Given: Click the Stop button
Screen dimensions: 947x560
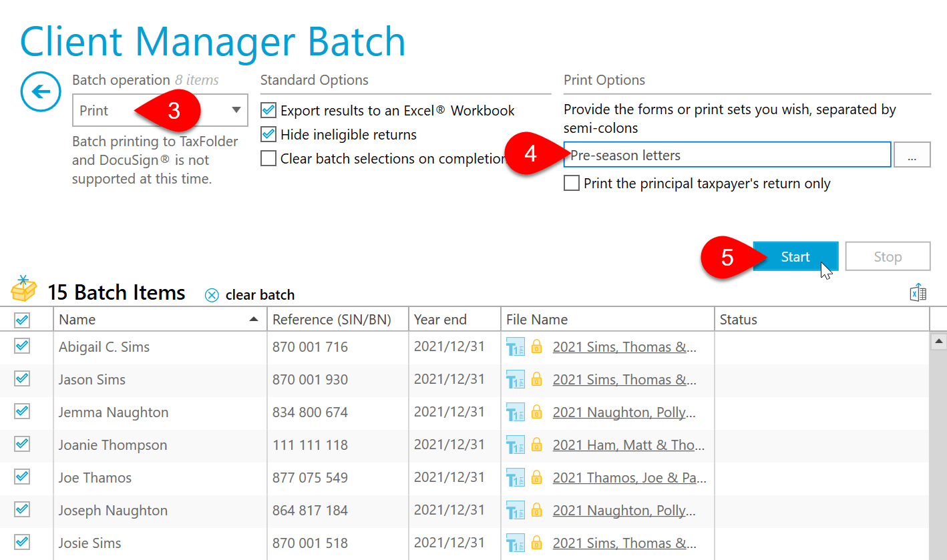Looking at the screenshot, I should (888, 257).
